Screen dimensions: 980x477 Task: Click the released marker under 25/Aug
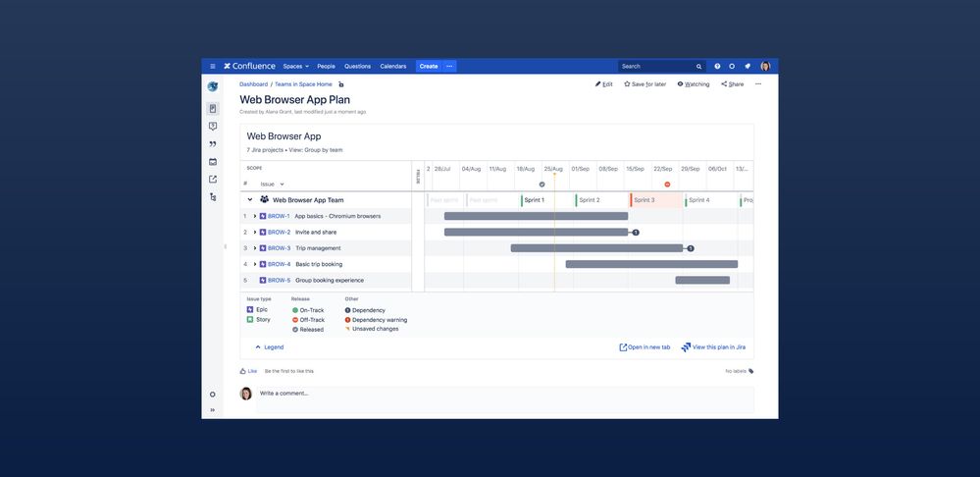[x=542, y=185]
